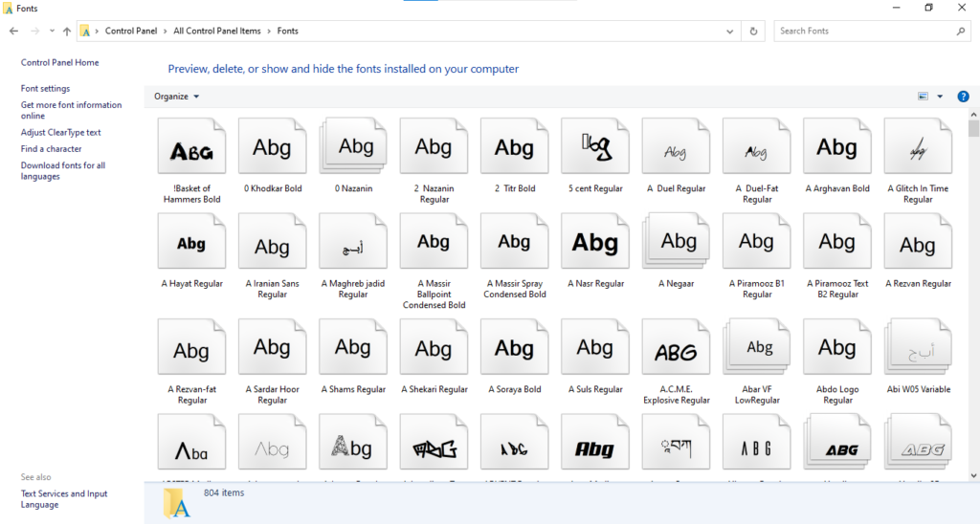Select the 2 Titr Bold font icon
This screenshot has height=524, width=980.
[x=514, y=146]
